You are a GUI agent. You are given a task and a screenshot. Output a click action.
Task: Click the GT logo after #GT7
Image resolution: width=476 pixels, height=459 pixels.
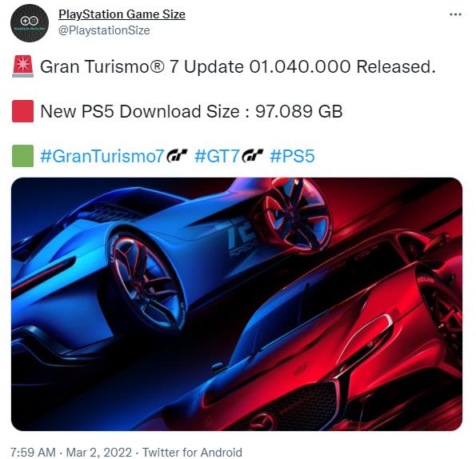tap(252, 155)
